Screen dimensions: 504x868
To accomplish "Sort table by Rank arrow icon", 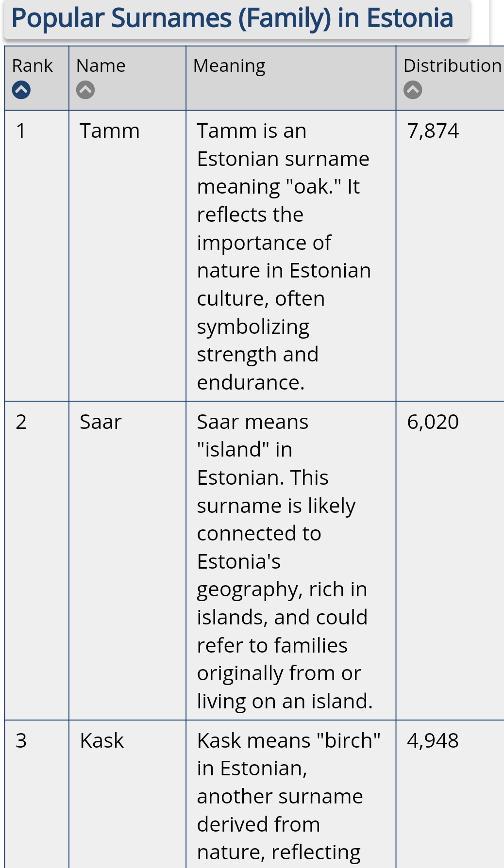I will 21,90.
